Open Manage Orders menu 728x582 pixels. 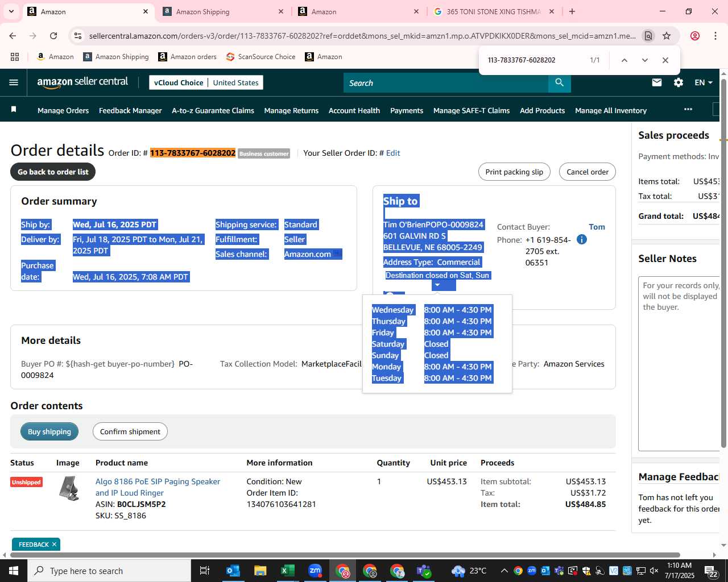pyautogui.click(x=63, y=110)
